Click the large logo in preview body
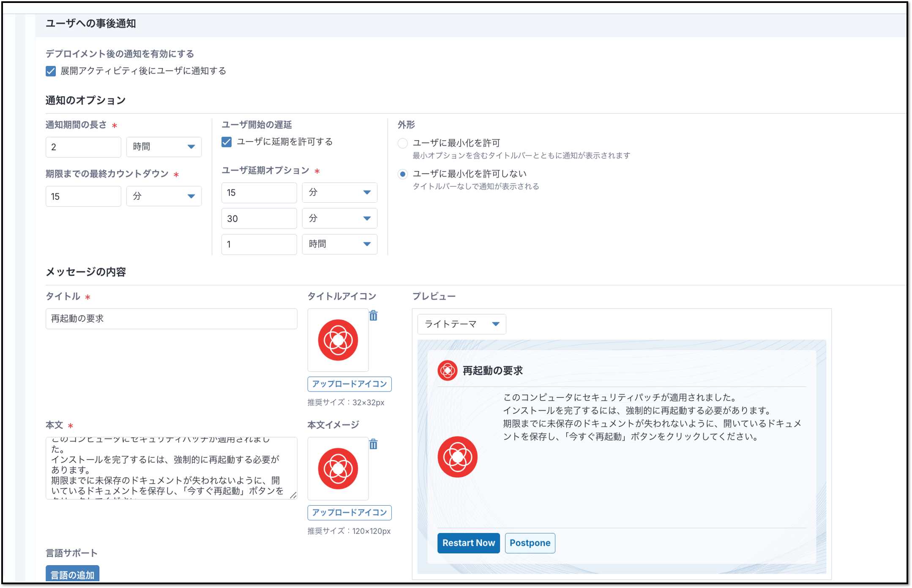Viewport: 912px width, 588px height. pyautogui.click(x=457, y=457)
